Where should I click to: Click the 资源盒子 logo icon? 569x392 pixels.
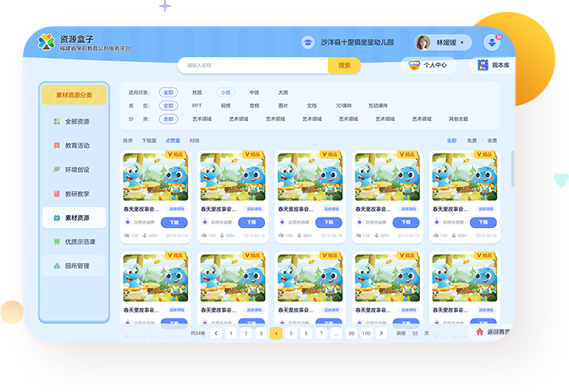(x=46, y=42)
